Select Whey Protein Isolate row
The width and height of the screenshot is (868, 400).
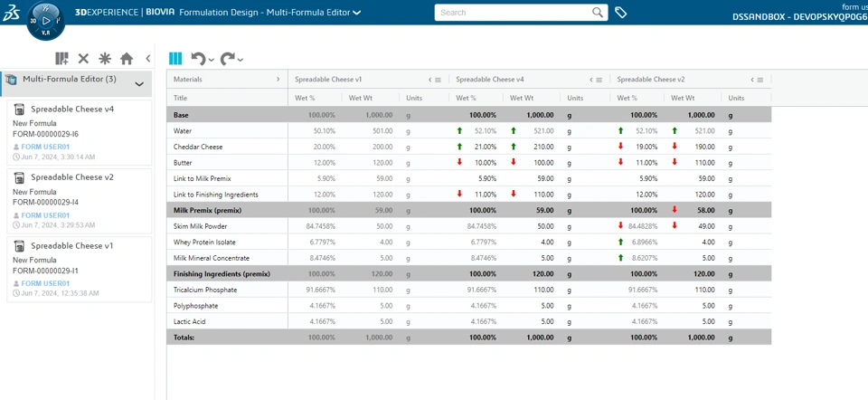click(469, 243)
